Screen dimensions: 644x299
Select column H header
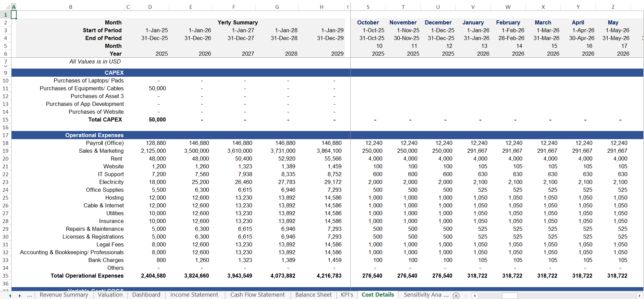[x=321, y=7]
